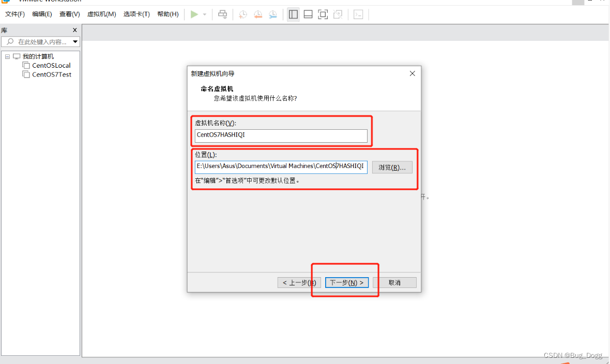The width and height of the screenshot is (610, 364).
Task: Click the Unity mode toolbar icon
Action: [x=338, y=14]
